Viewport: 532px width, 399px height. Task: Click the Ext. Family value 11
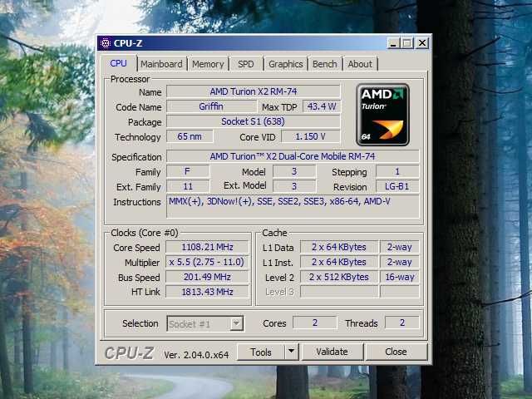(x=188, y=186)
